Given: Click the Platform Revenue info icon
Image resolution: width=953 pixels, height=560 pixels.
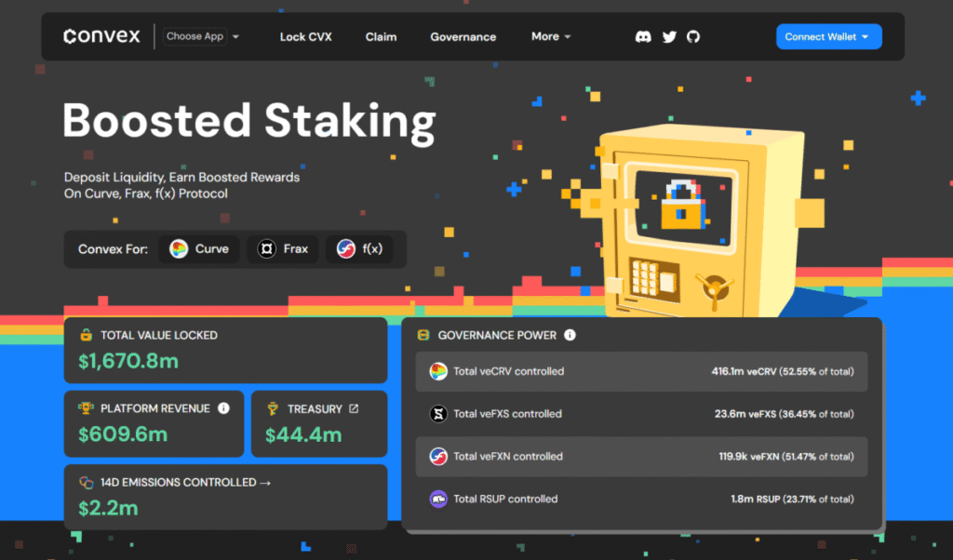Looking at the screenshot, I should (x=223, y=408).
